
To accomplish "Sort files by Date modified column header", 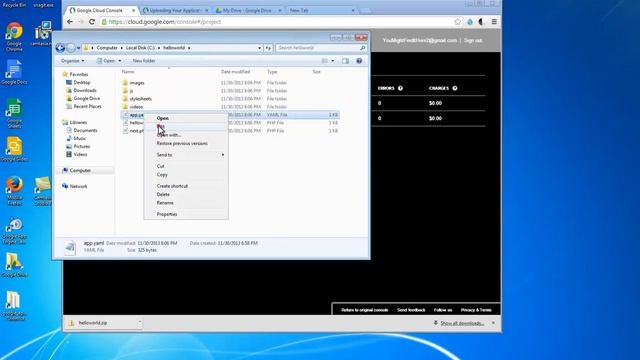I will 236,72.
